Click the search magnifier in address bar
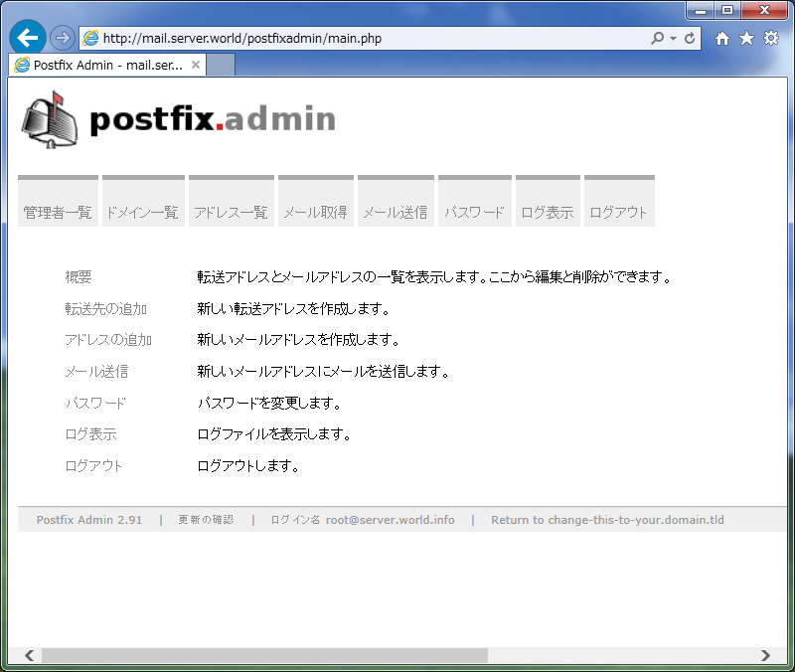This screenshot has width=795, height=672. 657,38
